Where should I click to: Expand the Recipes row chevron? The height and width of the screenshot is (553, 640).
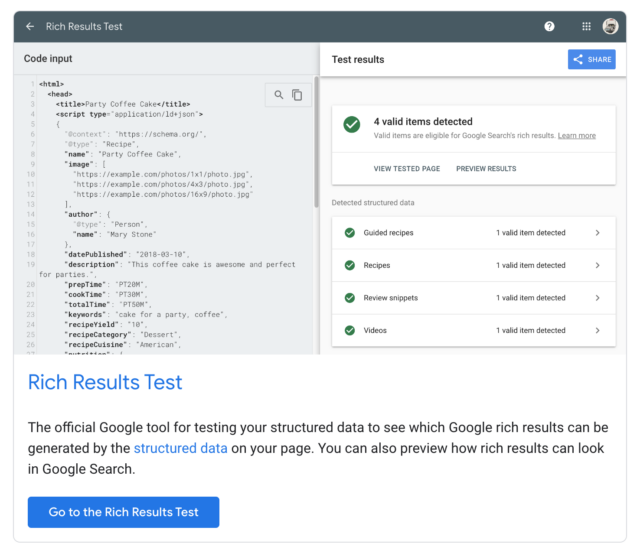(x=598, y=265)
